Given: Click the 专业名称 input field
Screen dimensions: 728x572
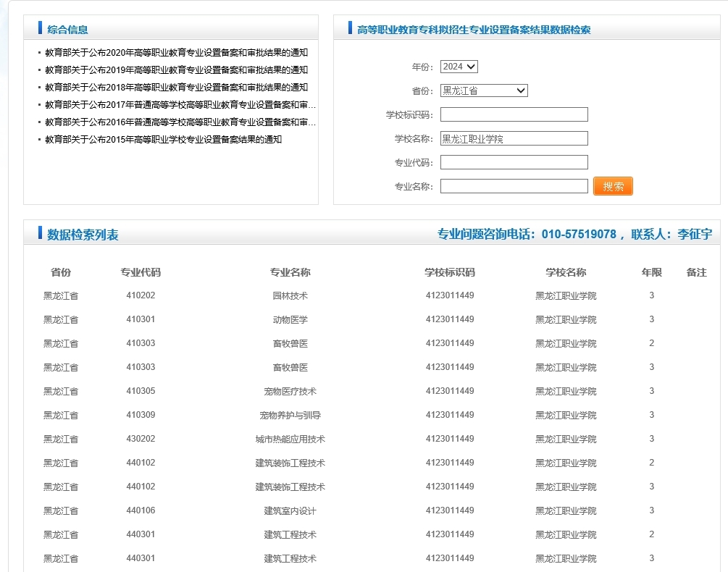Looking at the screenshot, I should coord(514,186).
